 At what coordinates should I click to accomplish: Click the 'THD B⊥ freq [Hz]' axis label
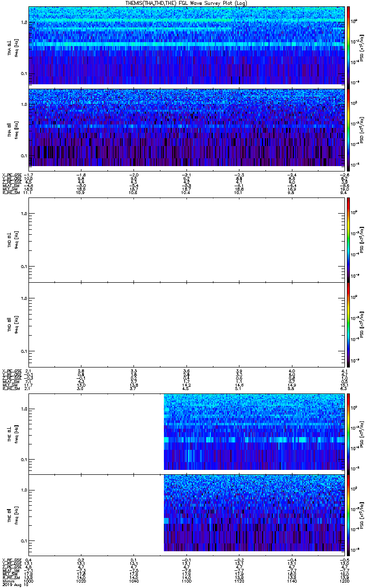click(x=13, y=240)
